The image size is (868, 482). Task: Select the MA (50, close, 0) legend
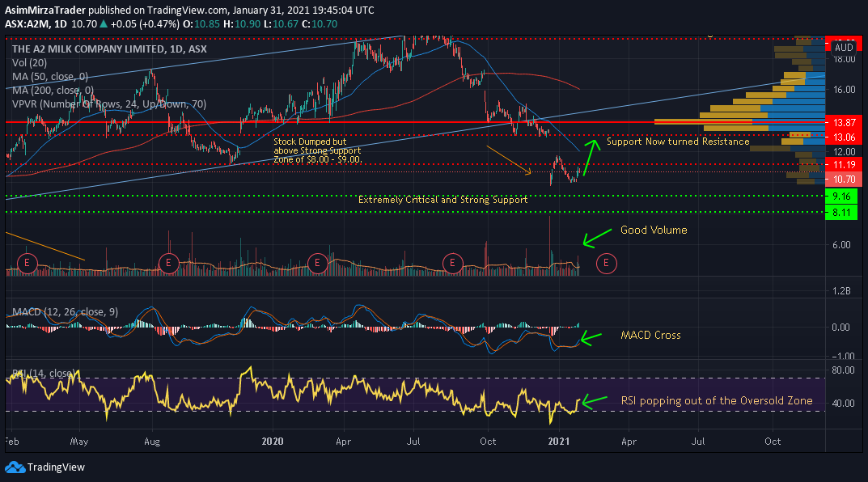pos(50,76)
